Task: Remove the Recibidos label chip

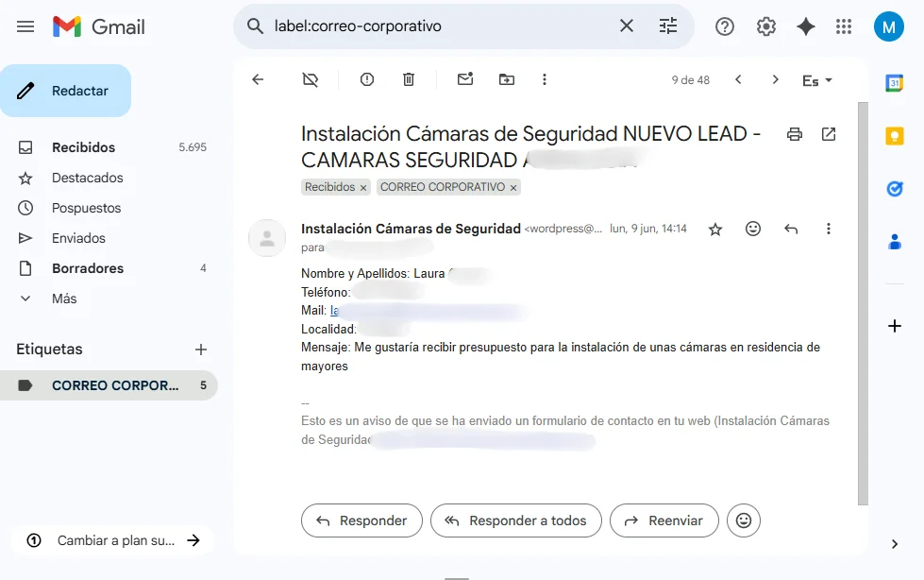Action: point(363,188)
